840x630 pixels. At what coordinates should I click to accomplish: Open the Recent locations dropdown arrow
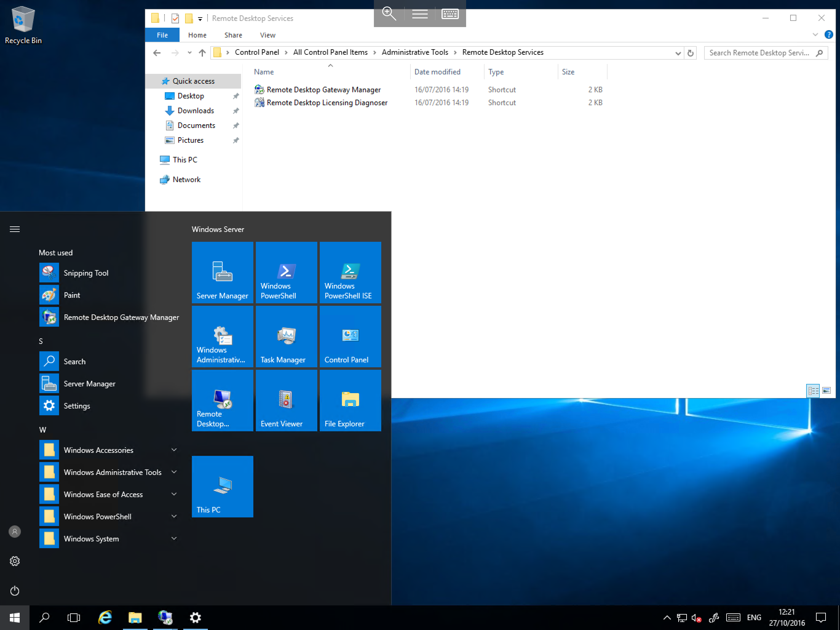coord(189,53)
